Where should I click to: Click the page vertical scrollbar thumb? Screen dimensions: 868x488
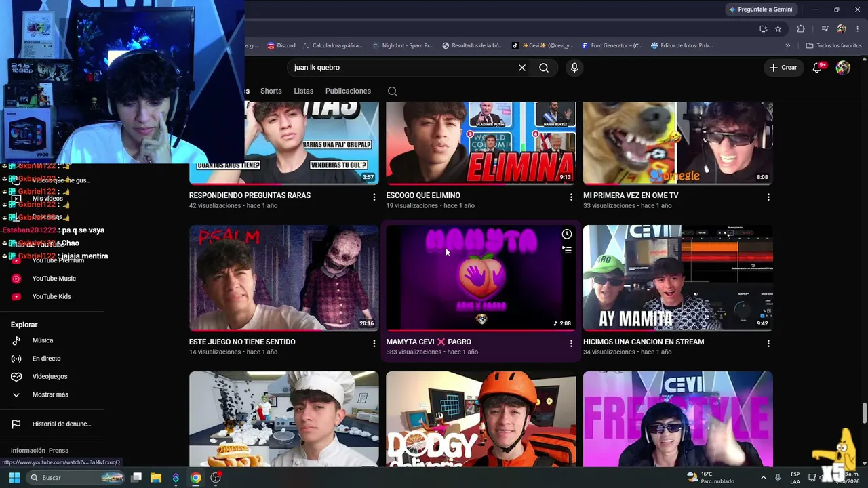865,412
